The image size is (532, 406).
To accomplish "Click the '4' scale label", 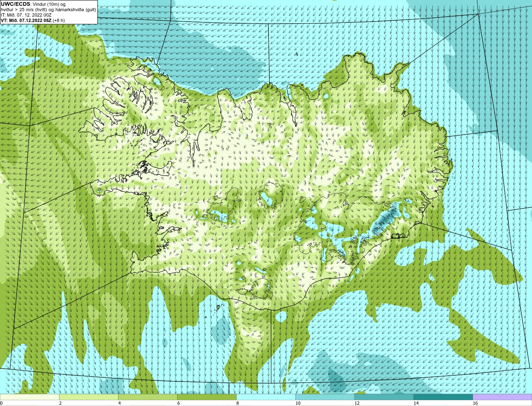I will [119, 403].
